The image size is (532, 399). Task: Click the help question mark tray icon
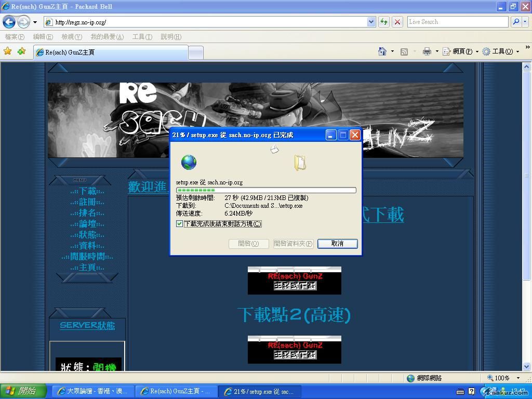tap(472, 392)
